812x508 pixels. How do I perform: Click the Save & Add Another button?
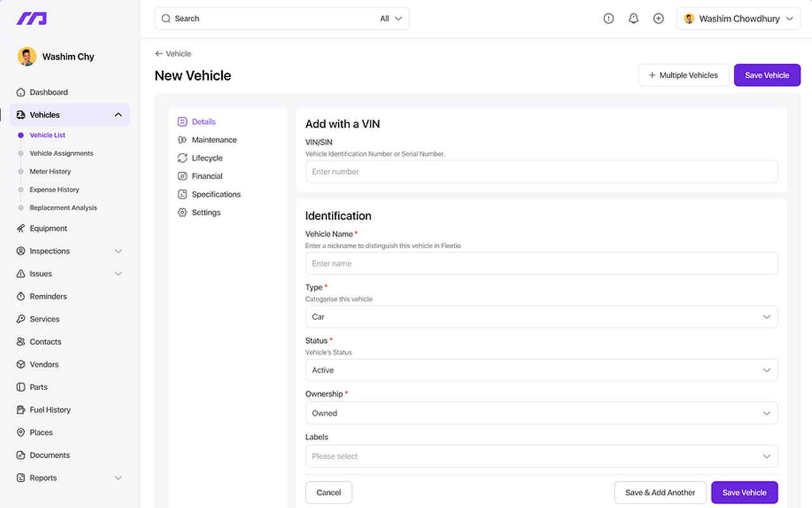coord(660,493)
